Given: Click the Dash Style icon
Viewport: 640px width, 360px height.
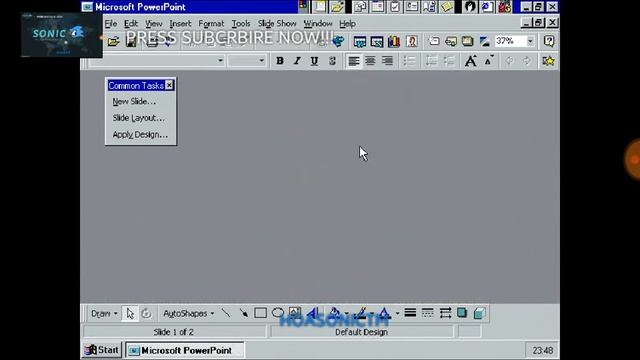Looking at the screenshot, I should pyautogui.click(x=427, y=313).
